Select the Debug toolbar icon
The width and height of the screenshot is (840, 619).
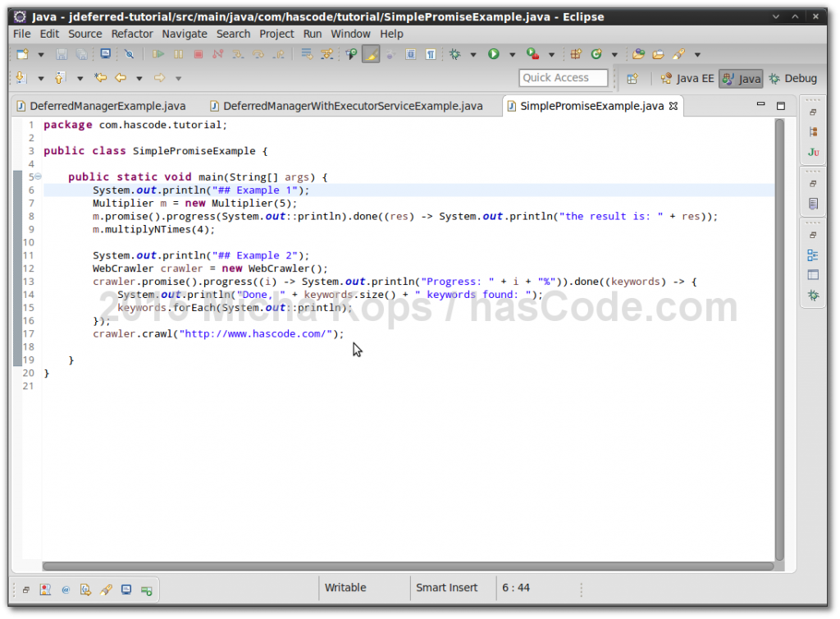click(x=454, y=53)
